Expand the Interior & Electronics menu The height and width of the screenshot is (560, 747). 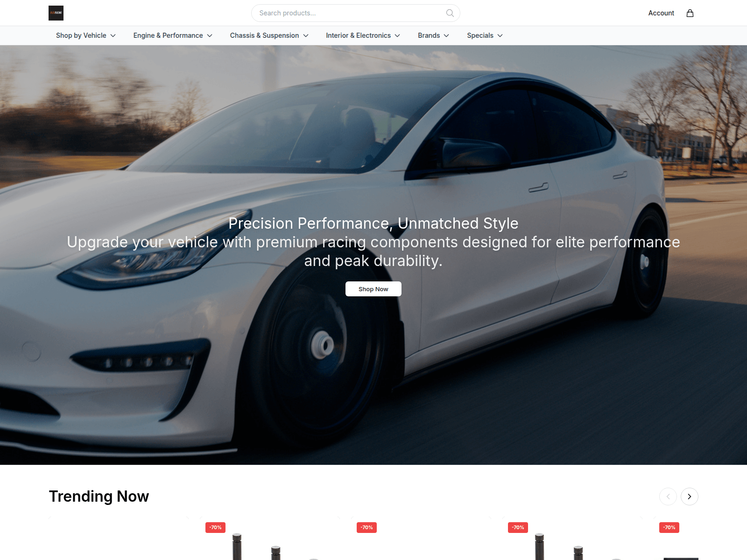click(363, 35)
